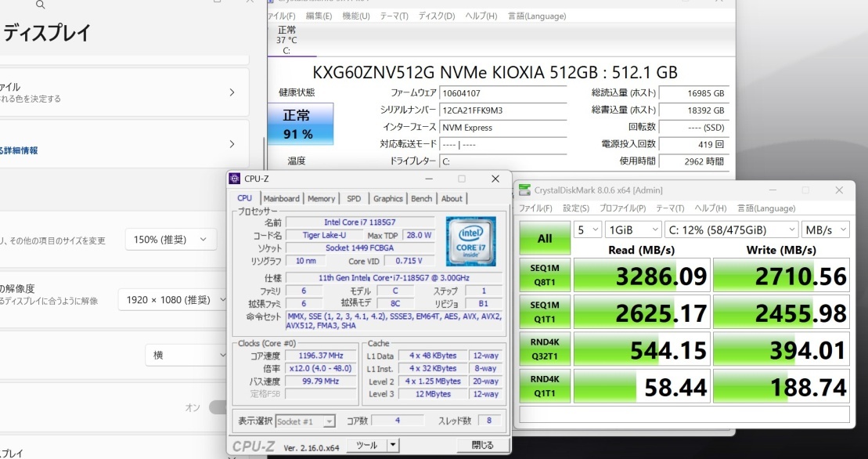Start all benchmarks with the All button
The width and height of the screenshot is (868, 459).
(x=545, y=238)
